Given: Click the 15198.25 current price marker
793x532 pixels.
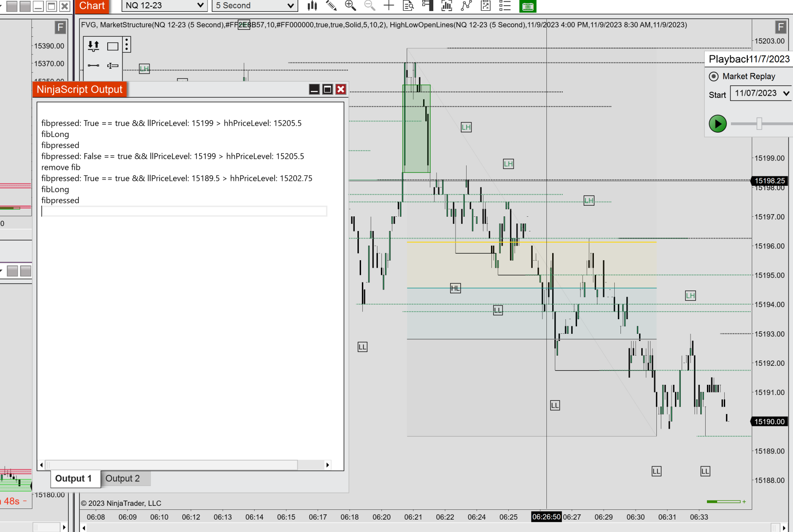Looking at the screenshot, I should click(x=769, y=181).
